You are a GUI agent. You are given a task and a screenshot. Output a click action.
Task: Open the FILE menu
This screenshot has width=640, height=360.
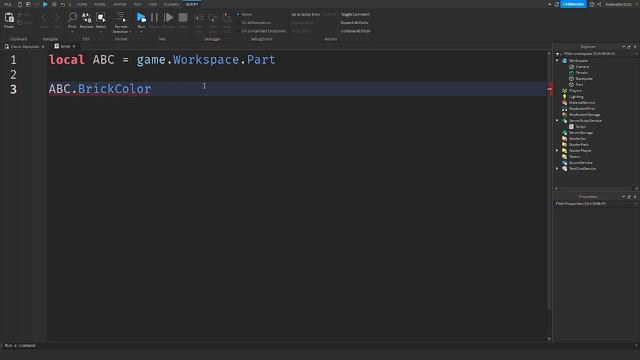click(x=7, y=4)
